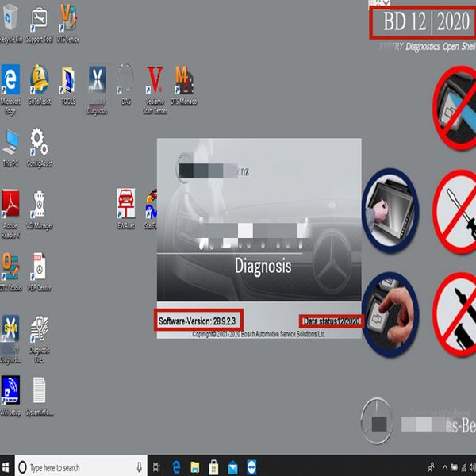Image resolution: width=476 pixels, height=476 pixels.
Task: Click the 'Data status12/2020' text
Action: [x=332, y=321]
